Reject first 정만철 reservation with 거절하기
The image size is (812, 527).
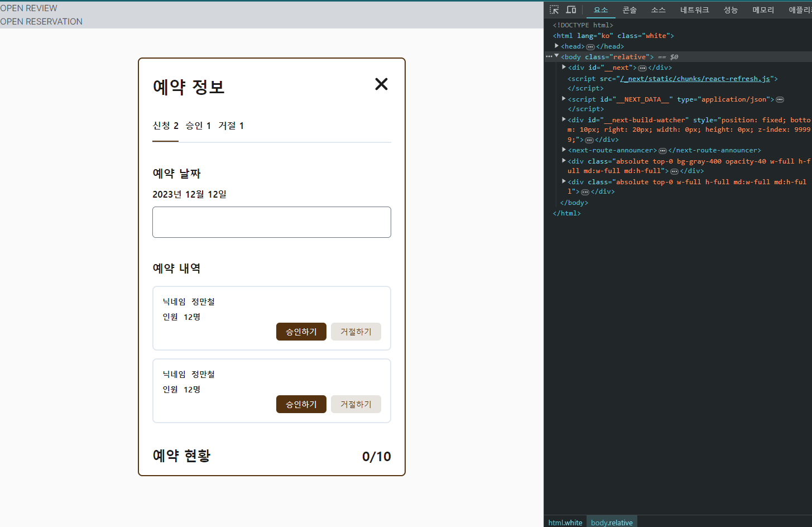point(356,332)
